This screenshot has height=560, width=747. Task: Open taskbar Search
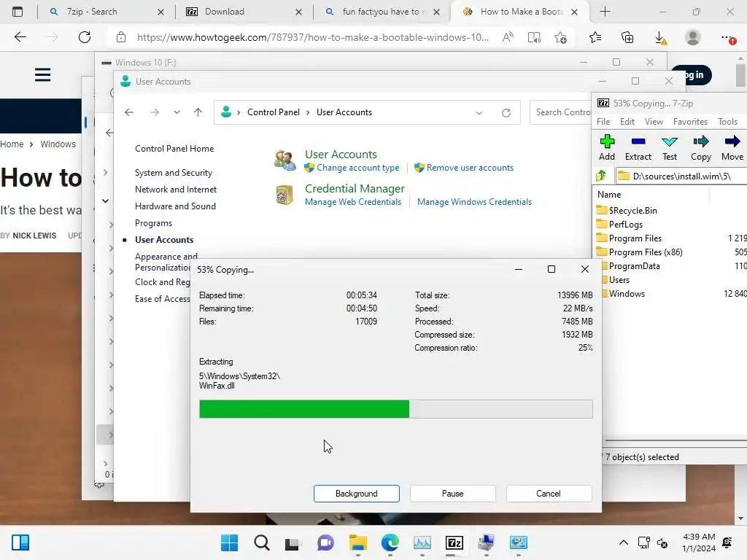[x=262, y=542]
